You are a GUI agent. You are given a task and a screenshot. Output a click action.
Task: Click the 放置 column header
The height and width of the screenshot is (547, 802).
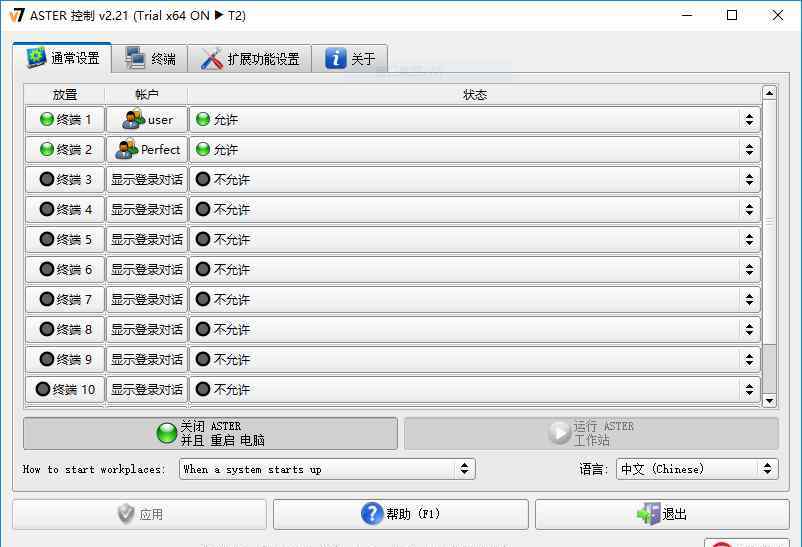coord(65,95)
